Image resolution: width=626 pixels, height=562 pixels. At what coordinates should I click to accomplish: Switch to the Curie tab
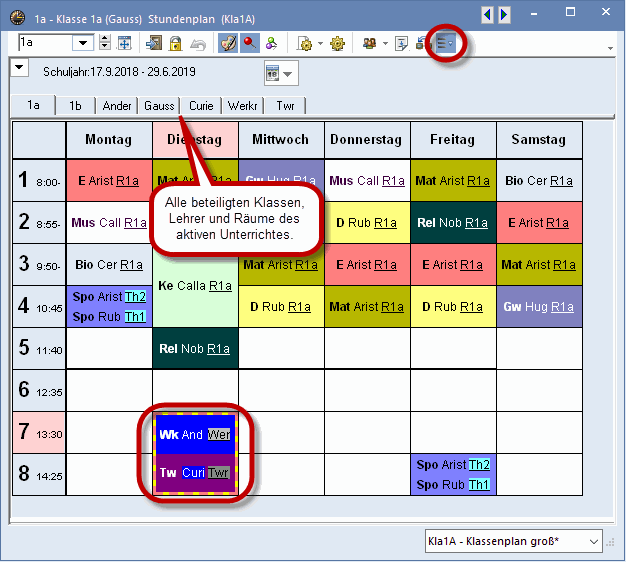coord(201,106)
